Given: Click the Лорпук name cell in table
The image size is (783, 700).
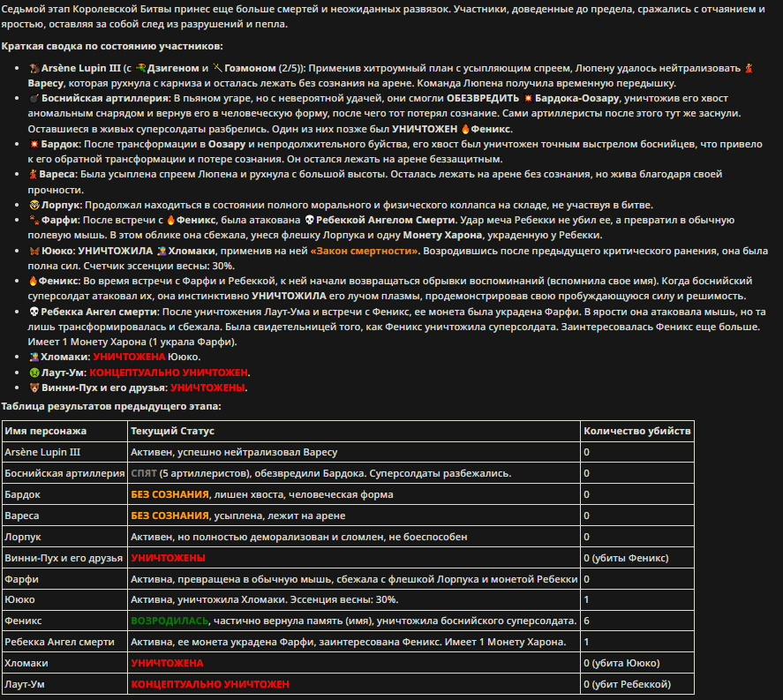Looking at the screenshot, I should click(x=65, y=537).
